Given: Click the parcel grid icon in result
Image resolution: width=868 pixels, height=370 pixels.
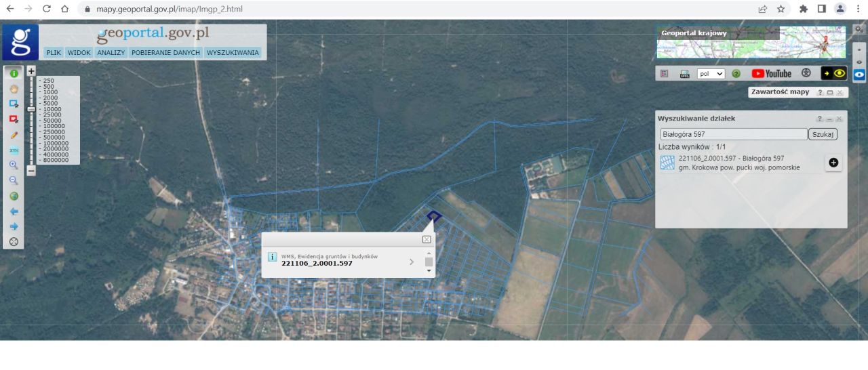Looking at the screenshot, I should (x=667, y=163).
